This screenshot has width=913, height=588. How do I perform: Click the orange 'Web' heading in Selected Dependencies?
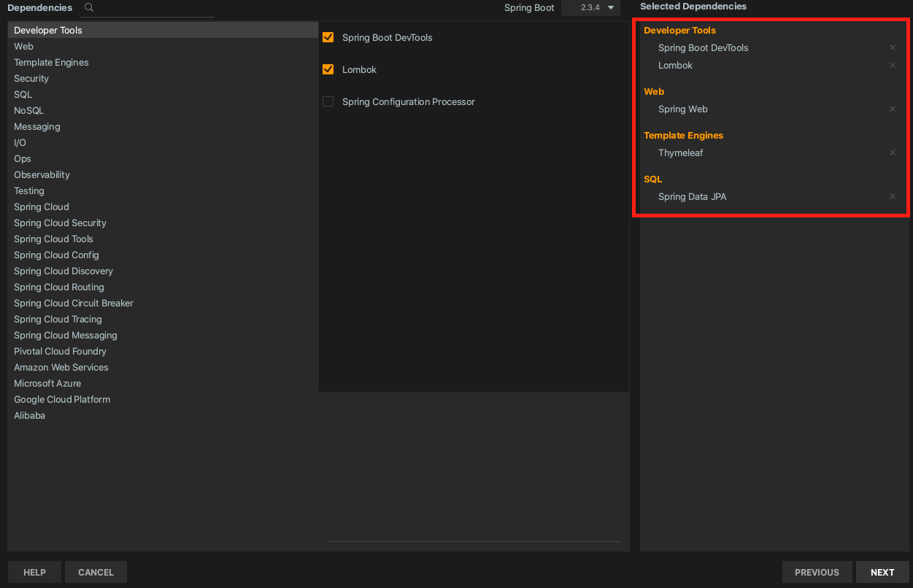[654, 91]
